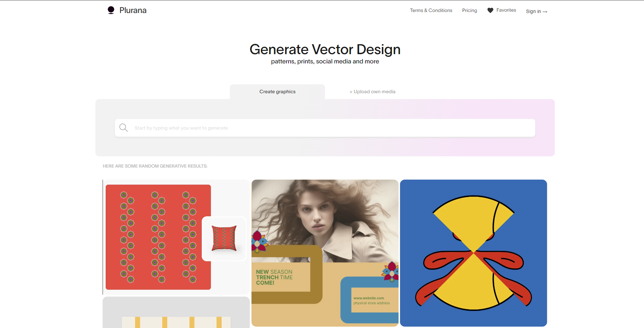Click Sign in link
Screen dimensions: 644x328
(533, 11)
